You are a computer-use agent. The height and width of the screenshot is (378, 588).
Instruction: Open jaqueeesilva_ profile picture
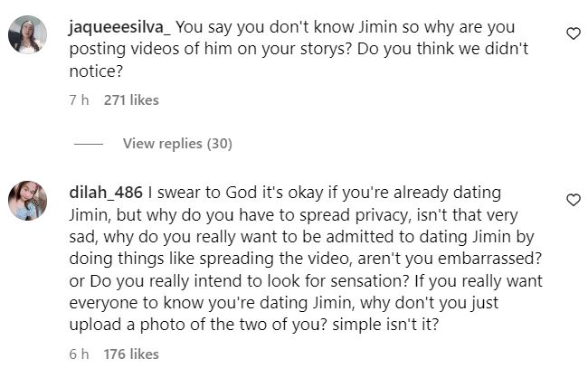point(27,35)
